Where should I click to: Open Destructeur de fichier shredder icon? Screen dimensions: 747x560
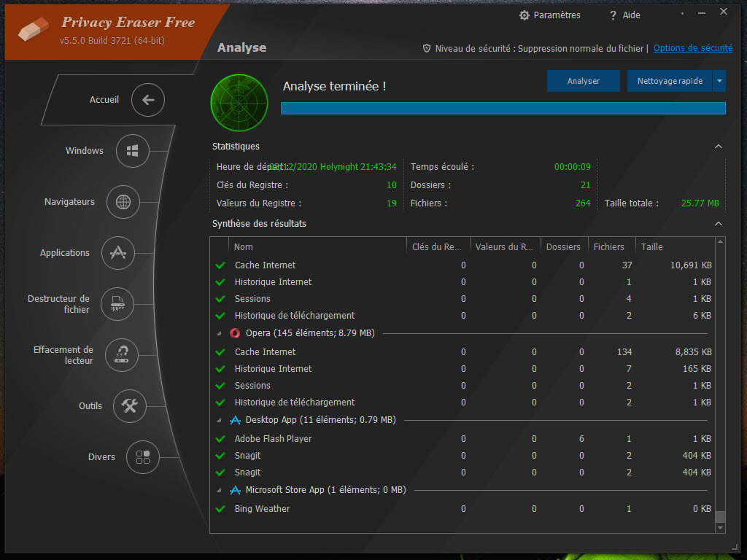(x=117, y=304)
